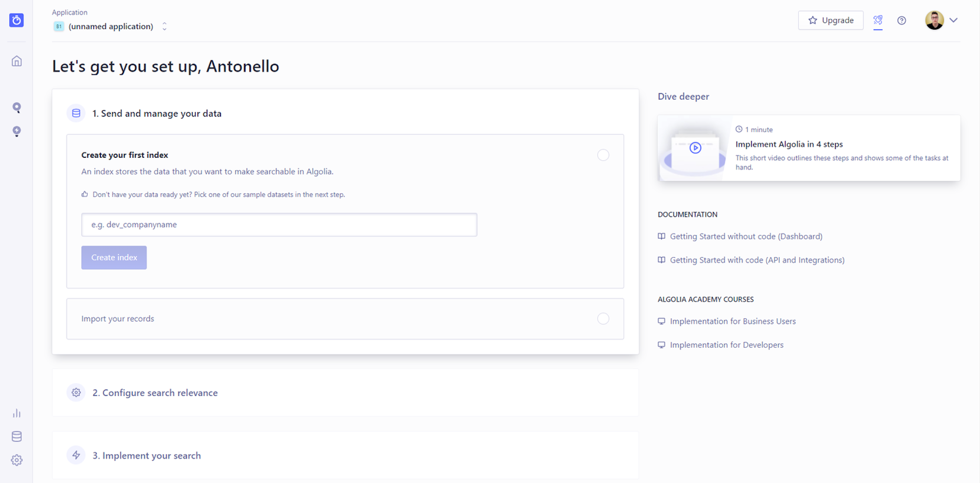Click the short video description text
Screen dimensions: 980x483
842,163
